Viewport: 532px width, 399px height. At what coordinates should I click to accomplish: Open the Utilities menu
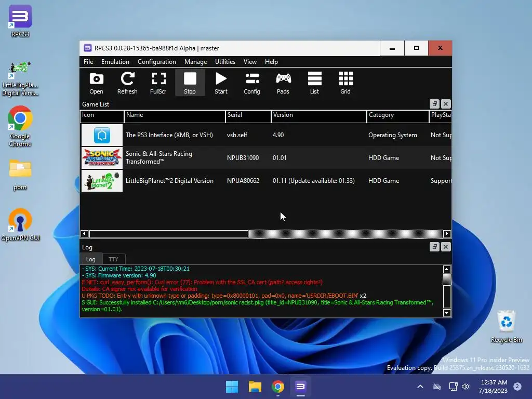coord(225,62)
